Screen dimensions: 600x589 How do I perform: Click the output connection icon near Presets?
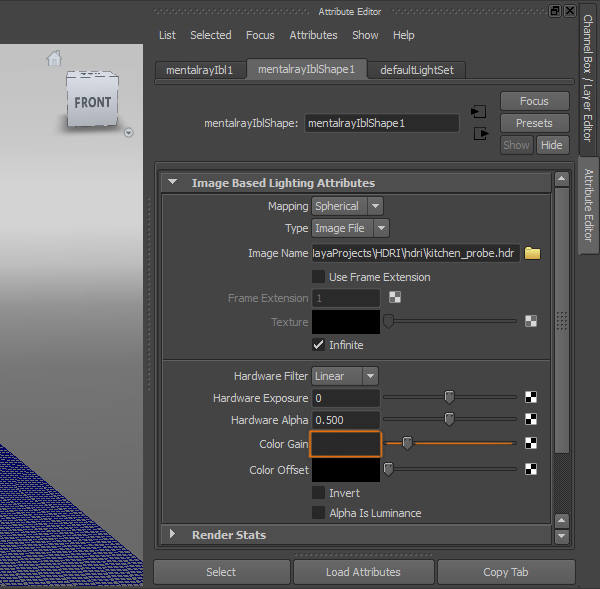[480, 133]
